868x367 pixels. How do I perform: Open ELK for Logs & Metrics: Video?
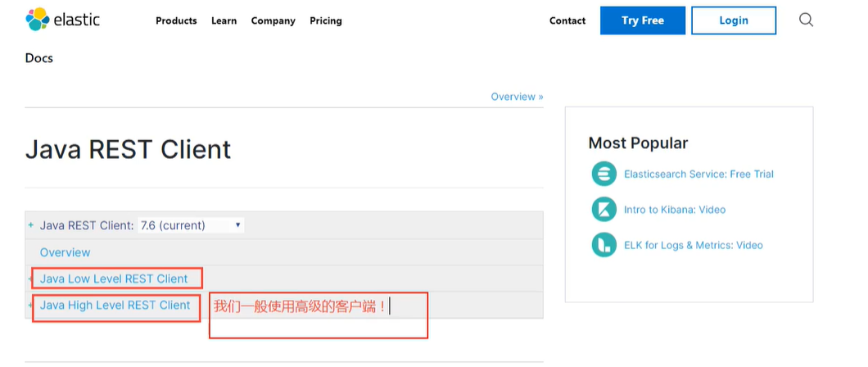tap(693, 245)
